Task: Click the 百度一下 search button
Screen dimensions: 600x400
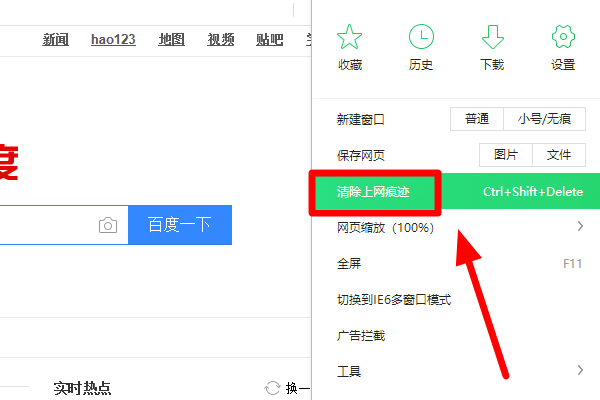Action: click(180, 225)
